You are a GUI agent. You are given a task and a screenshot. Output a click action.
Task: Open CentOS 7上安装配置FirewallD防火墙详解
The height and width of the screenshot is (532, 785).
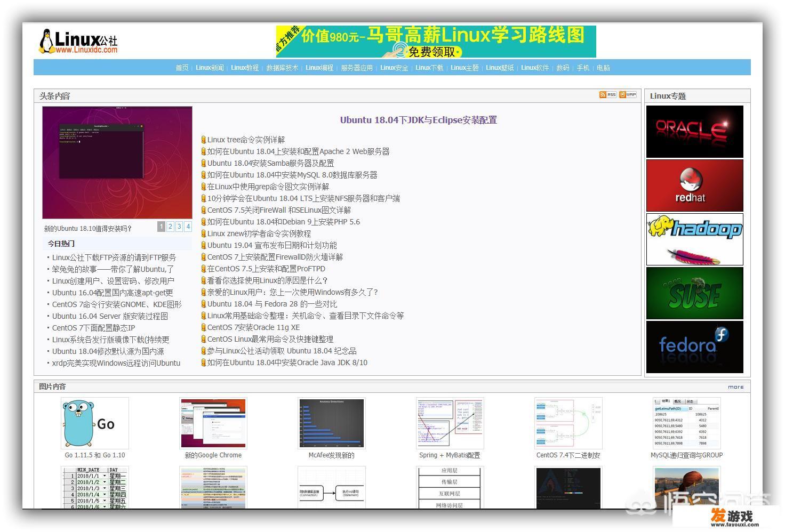tap(275, 257)
